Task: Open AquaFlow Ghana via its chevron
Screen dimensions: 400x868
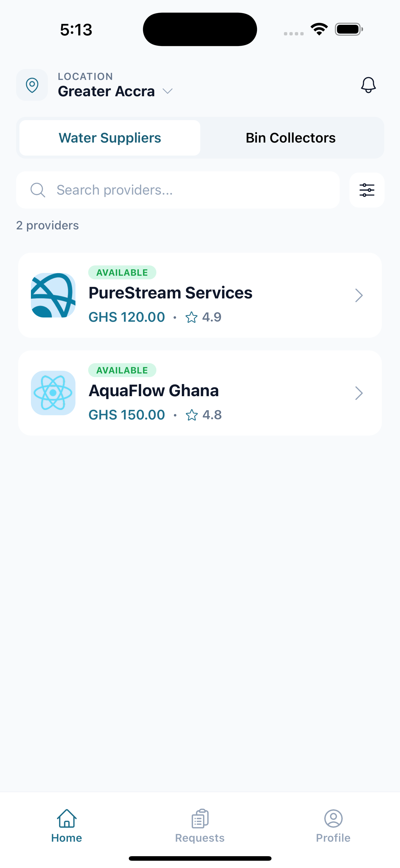Action: (359, 393)
